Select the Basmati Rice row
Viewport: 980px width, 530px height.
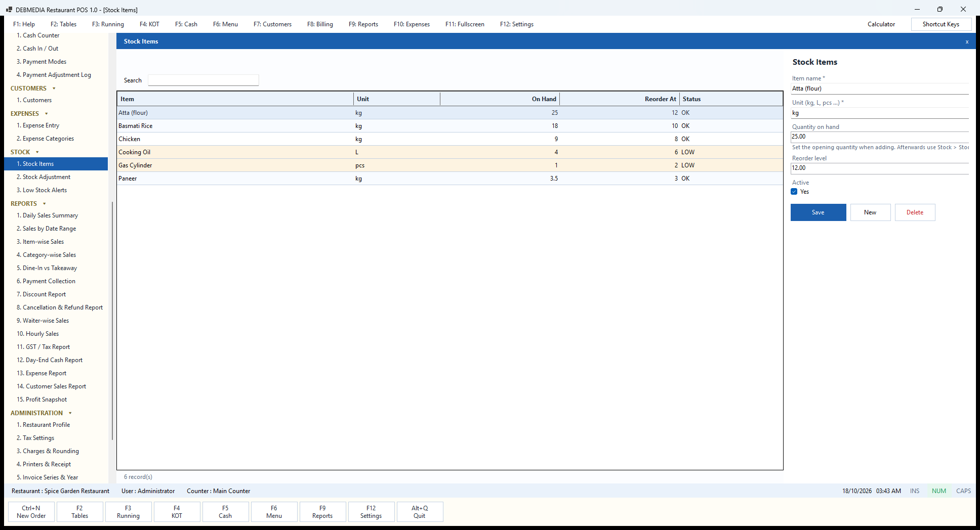(x=450, y=126)
